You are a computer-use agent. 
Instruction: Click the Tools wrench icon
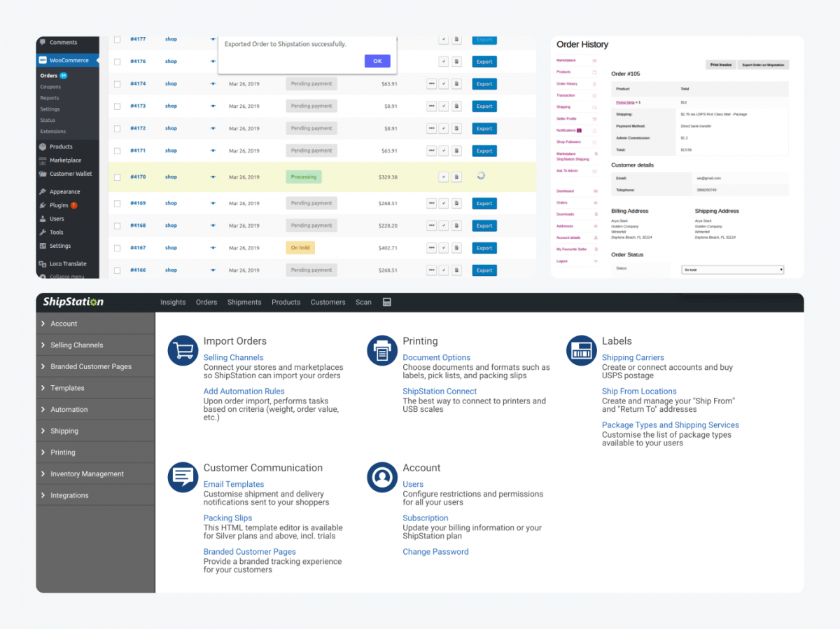click(43, 232)
